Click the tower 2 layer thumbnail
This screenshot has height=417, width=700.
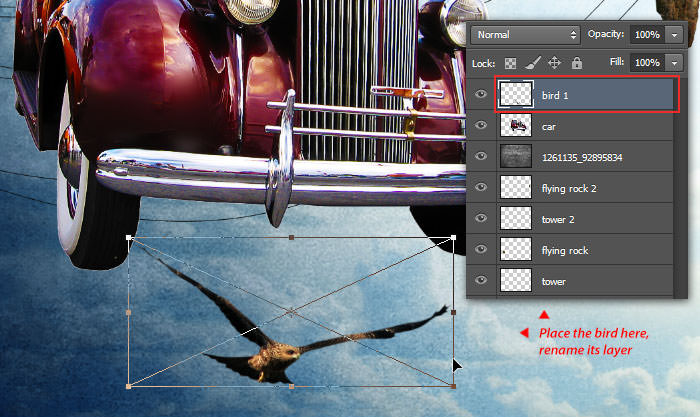[x=516, y=218]
